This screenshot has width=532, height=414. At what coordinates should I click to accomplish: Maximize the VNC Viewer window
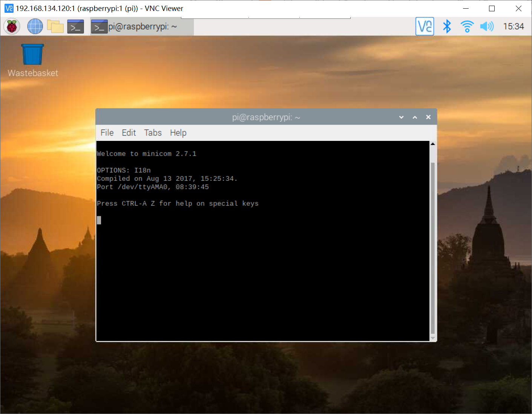(492, 8)
